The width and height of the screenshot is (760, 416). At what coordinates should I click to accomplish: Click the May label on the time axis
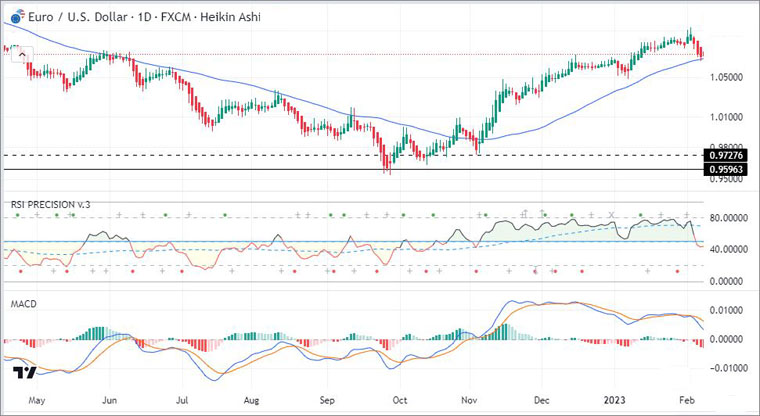(37, 400)
